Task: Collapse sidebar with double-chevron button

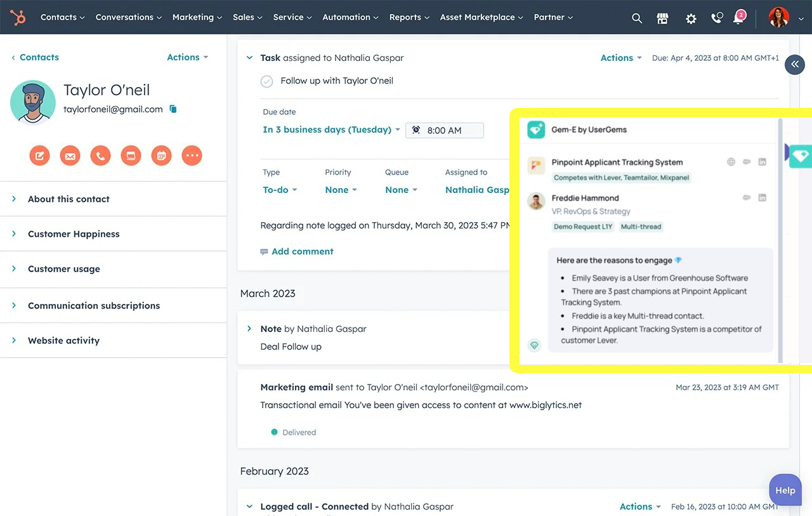Action: point(795,65)
